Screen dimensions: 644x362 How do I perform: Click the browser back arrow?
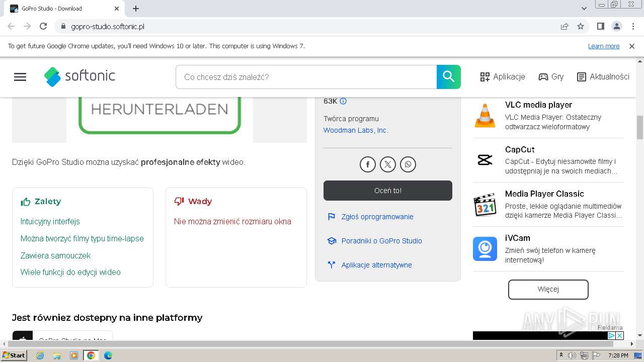point(11,26)
